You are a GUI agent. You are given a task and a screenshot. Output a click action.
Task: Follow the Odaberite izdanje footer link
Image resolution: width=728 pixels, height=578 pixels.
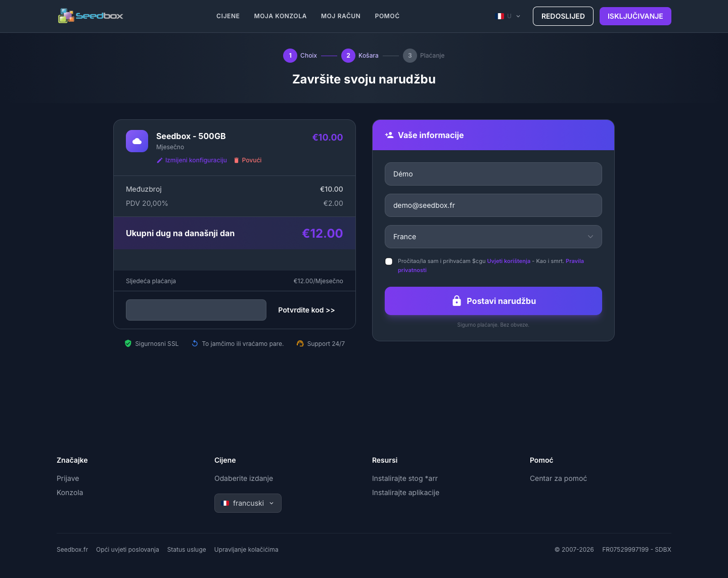pyautogui.click(x=244, y=478)
